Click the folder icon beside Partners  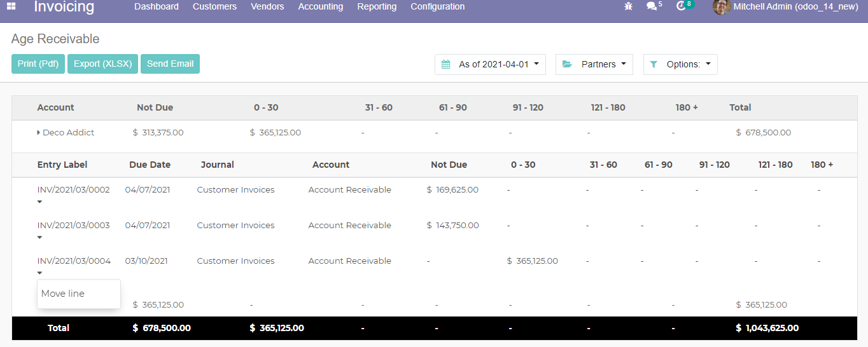point(567,64)
